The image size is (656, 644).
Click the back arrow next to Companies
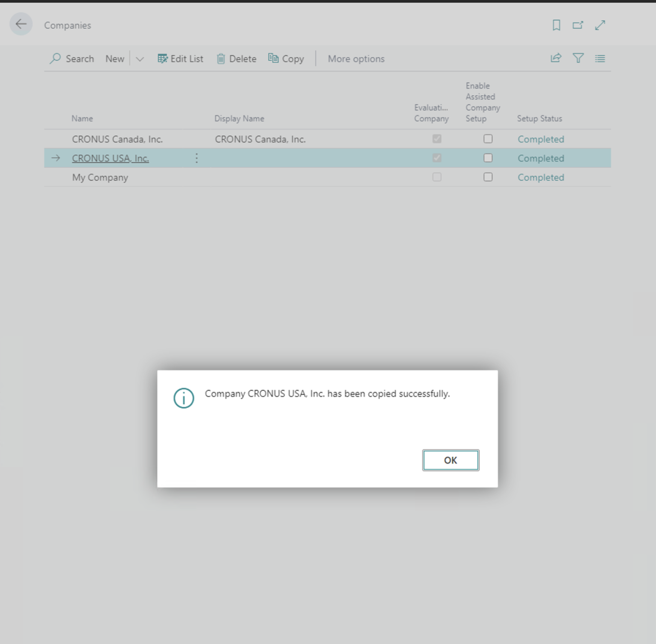coord(20,24)
